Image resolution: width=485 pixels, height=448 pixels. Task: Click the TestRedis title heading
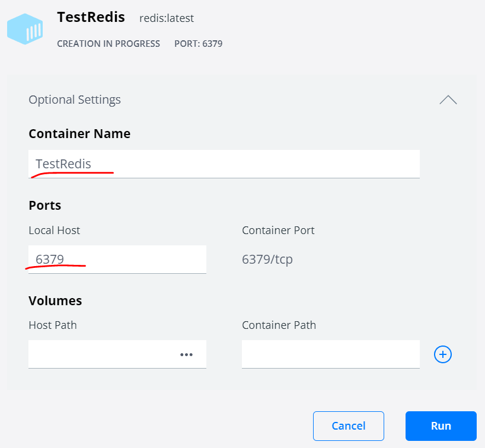tap(91, 17)
